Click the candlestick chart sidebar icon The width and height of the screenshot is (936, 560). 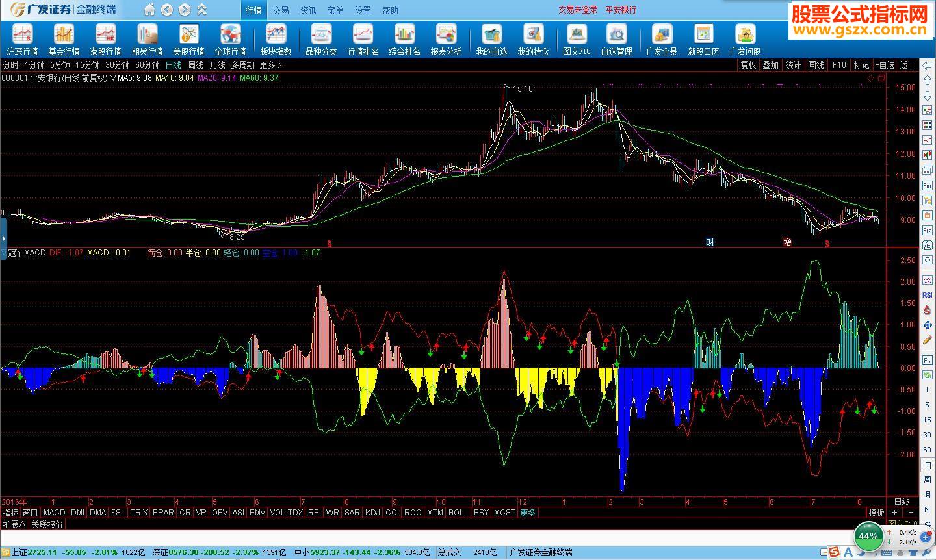[927, 155]
